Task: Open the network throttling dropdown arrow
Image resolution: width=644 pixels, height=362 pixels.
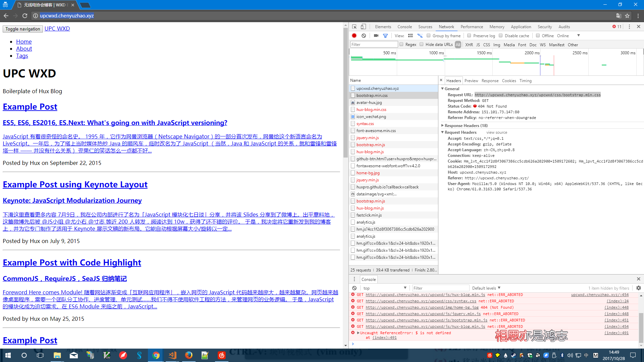Action: [578, 36]
